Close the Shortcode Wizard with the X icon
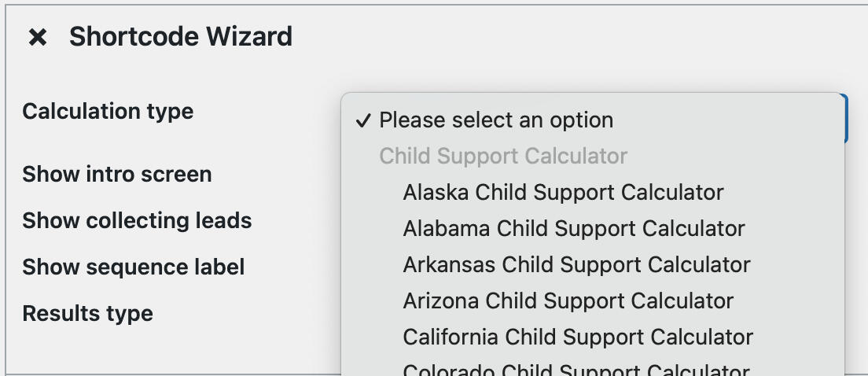Viewport: 868px width, 376px height. (x=38, y=37)
